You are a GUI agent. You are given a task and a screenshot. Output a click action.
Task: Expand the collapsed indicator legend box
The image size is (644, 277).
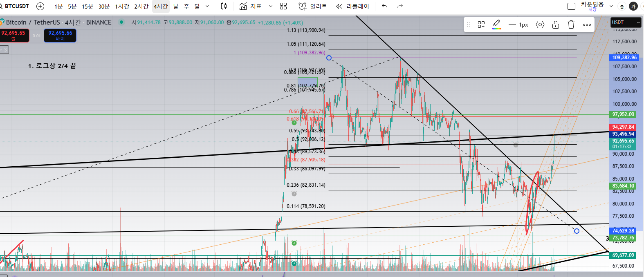point(4,50)
